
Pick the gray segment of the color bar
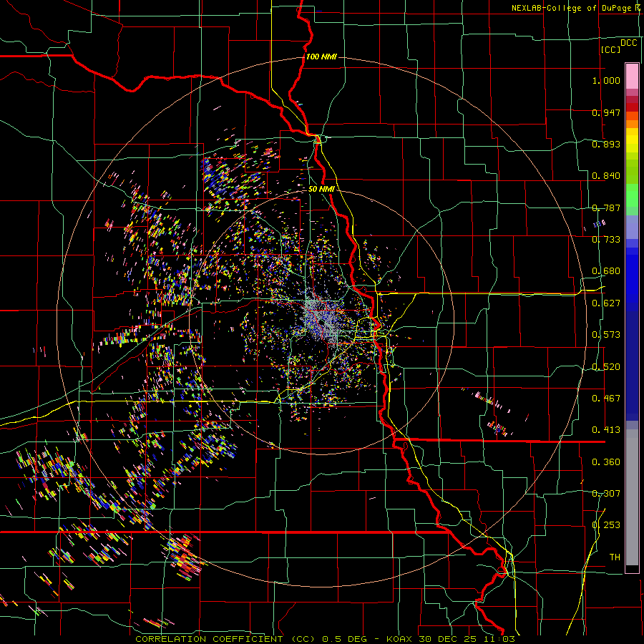pyautogui.click(x=632, y=497)
